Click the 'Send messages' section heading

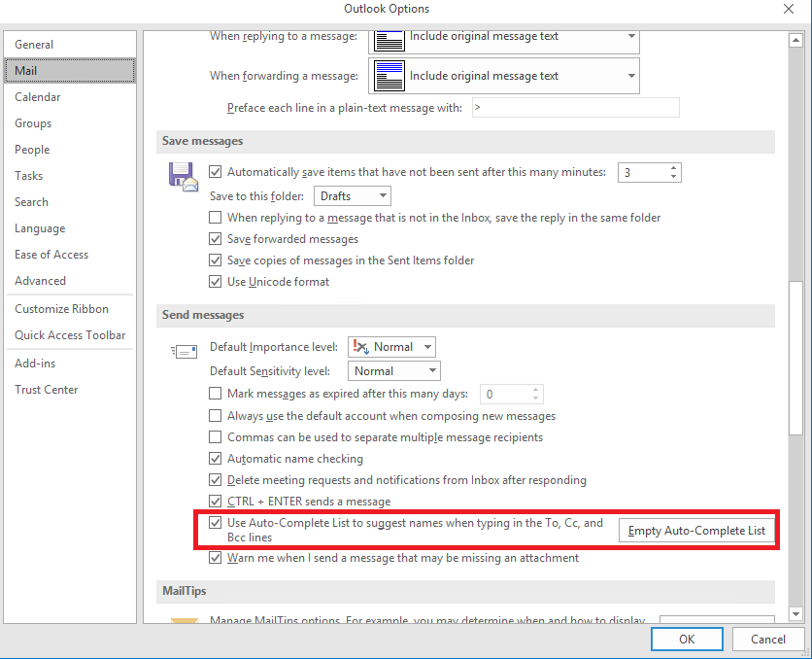pos(203,315)
